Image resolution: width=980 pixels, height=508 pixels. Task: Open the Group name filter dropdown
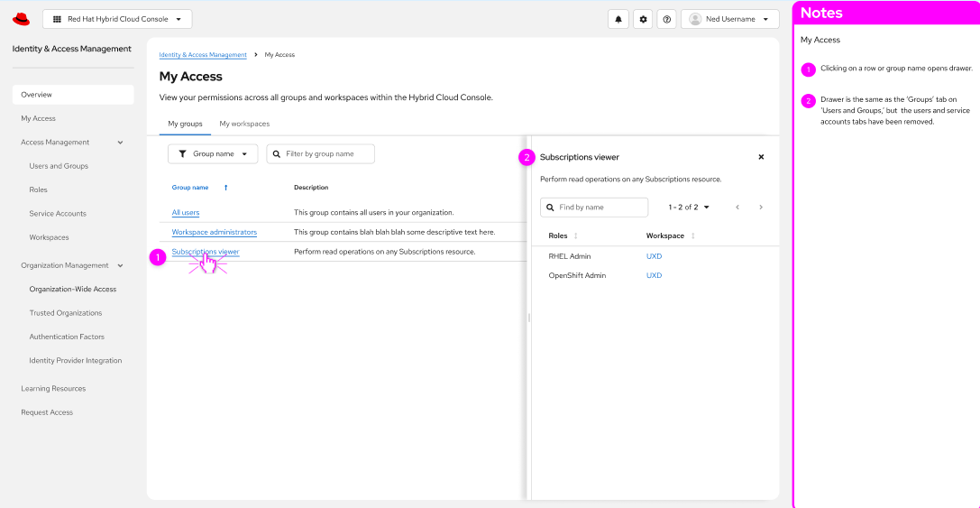coord(213,154)
